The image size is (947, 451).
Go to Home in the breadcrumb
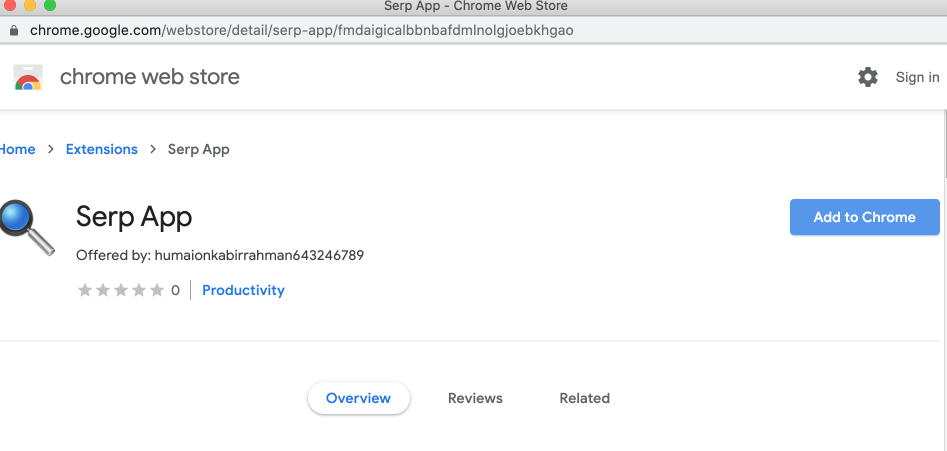click(x=17, y=149)
